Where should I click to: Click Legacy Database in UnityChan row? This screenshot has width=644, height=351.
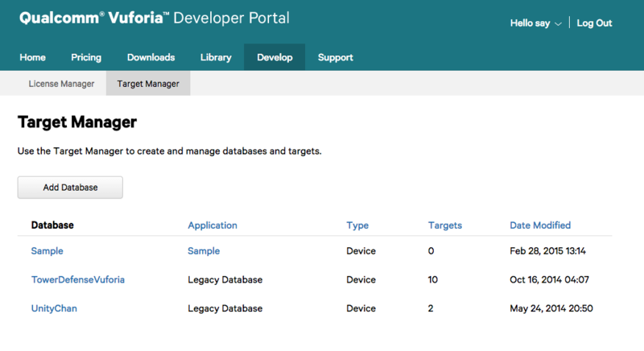coord(225,308)
